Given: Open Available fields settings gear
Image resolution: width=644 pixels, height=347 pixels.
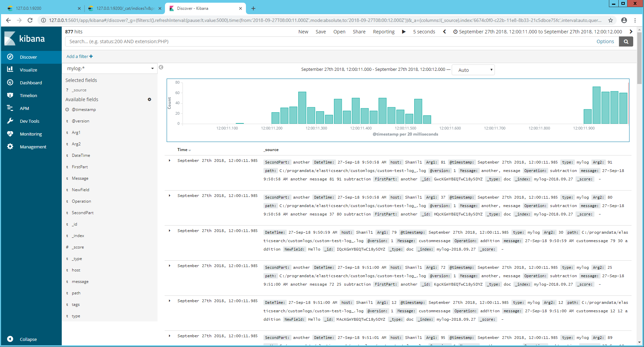Looking at the screenshot, I should click(149, 99).
